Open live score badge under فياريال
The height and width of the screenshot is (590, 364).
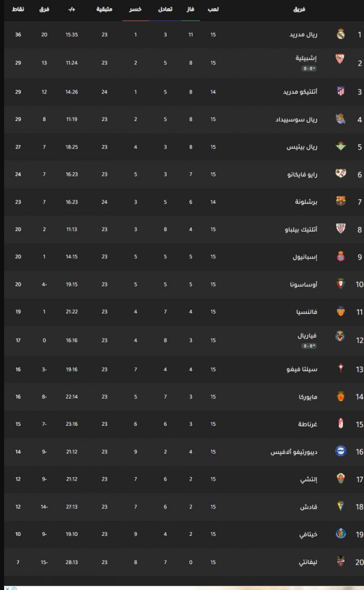(x=309, y=346)
